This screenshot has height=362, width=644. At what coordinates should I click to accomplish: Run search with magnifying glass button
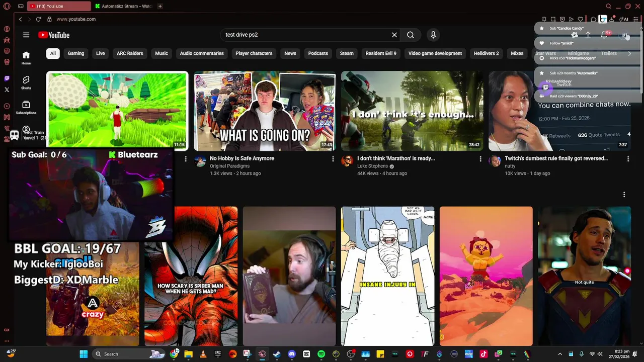pyautogui.click(x=411, y=35)
